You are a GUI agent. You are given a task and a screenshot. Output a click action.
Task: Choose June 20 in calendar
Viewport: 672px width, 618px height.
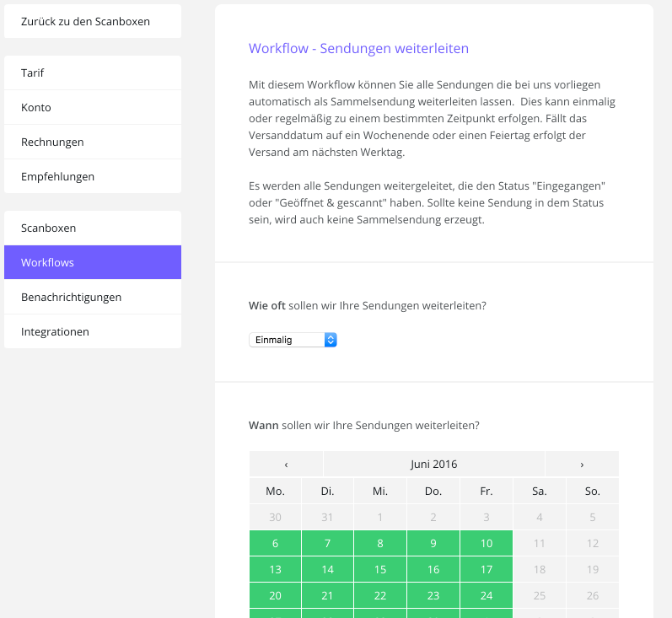[275, 596]
